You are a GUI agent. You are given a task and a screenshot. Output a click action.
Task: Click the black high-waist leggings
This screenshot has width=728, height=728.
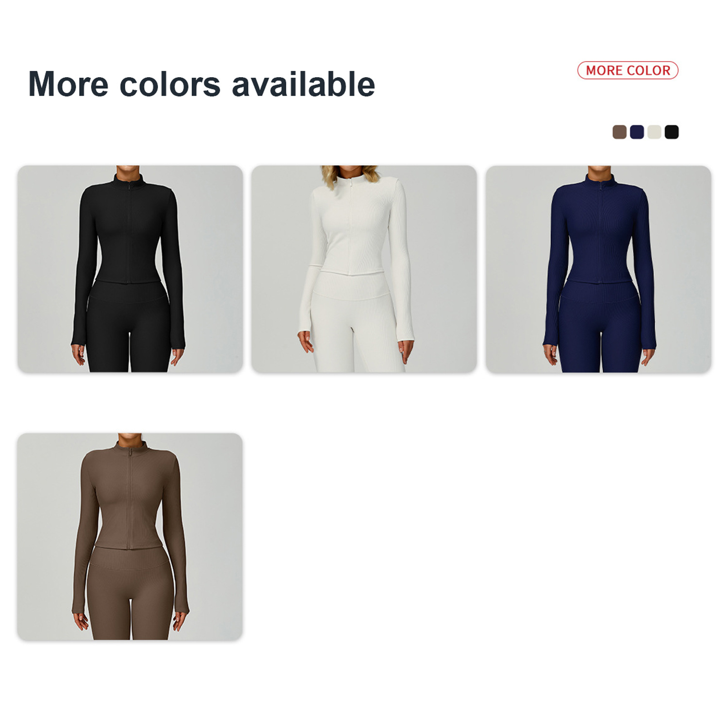129,328
